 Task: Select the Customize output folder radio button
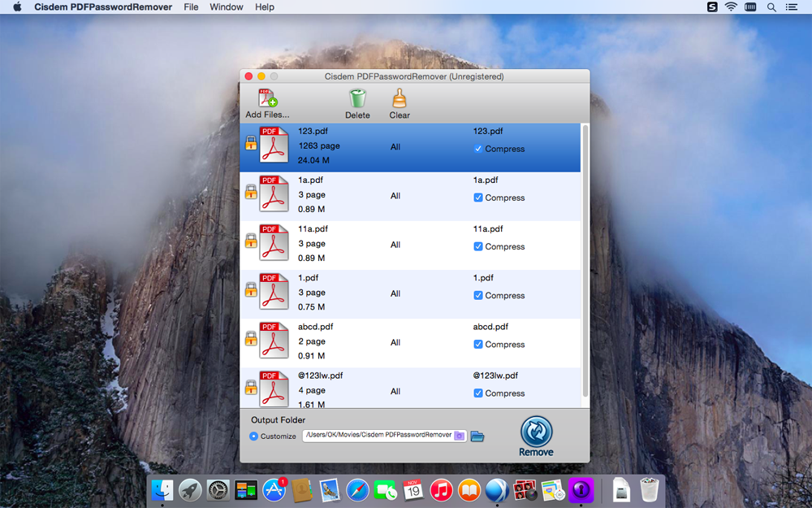click(253, 436)
